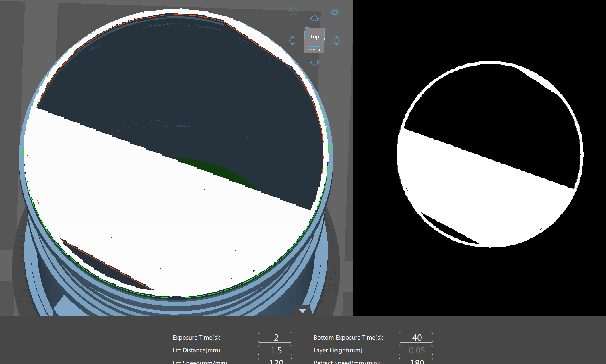Select the Front face of view cube
Image resolution: width=606 pixels, height=364 pixels.
pos(314,50)
